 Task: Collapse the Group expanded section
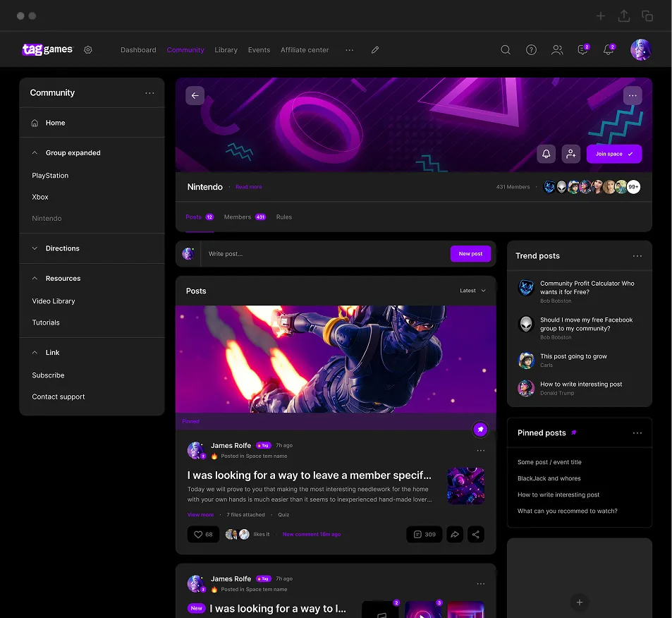[35, 152]
